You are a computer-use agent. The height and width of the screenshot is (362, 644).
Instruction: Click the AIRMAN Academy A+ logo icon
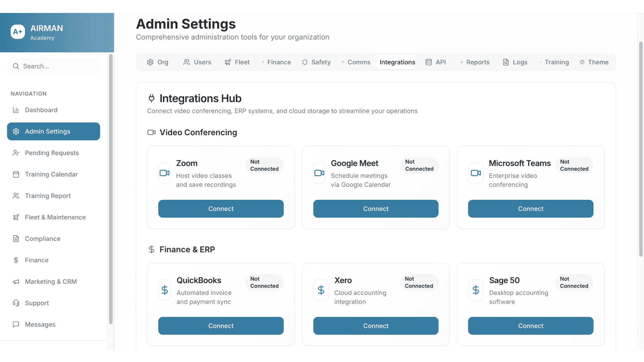tap(18, 32)
